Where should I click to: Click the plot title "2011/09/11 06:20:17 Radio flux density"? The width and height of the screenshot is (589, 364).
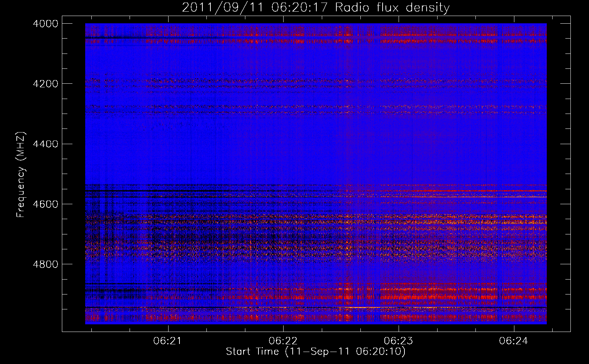tap(316, 8)
